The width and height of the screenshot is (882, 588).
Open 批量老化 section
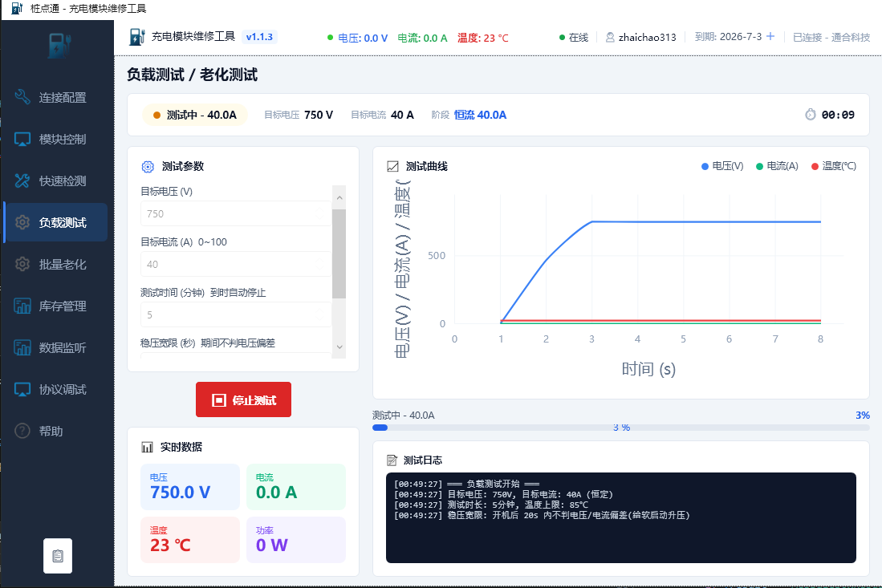(x=55, y=264)
